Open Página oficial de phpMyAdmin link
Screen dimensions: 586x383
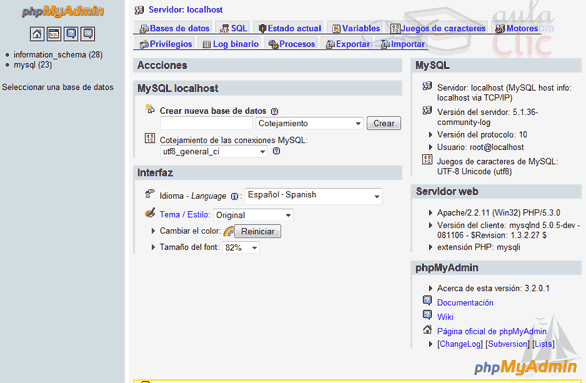[492, 331]
